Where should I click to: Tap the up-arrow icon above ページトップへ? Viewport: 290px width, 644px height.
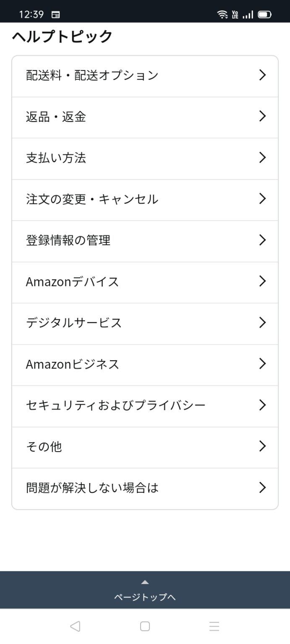pyautogui.click(x=145, y=582)
